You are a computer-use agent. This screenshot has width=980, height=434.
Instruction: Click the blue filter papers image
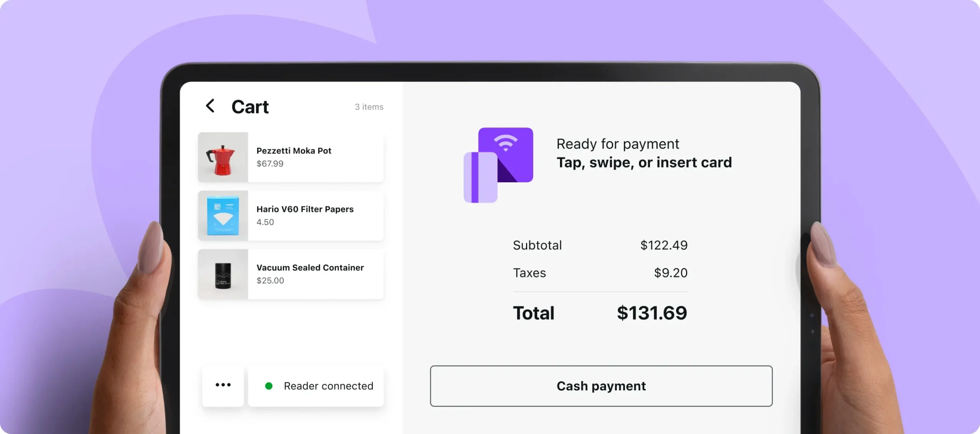tap(223, 216)
